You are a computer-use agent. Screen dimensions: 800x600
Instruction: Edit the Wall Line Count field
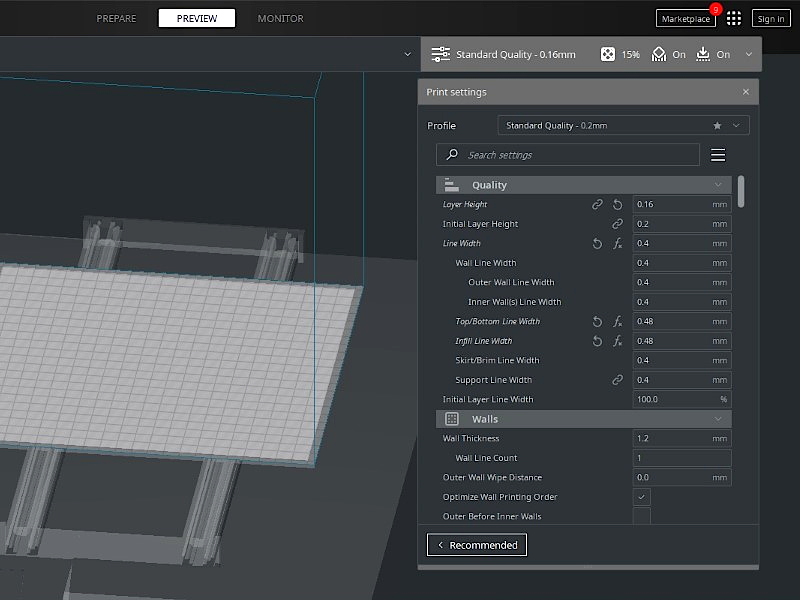coord(682,458)
